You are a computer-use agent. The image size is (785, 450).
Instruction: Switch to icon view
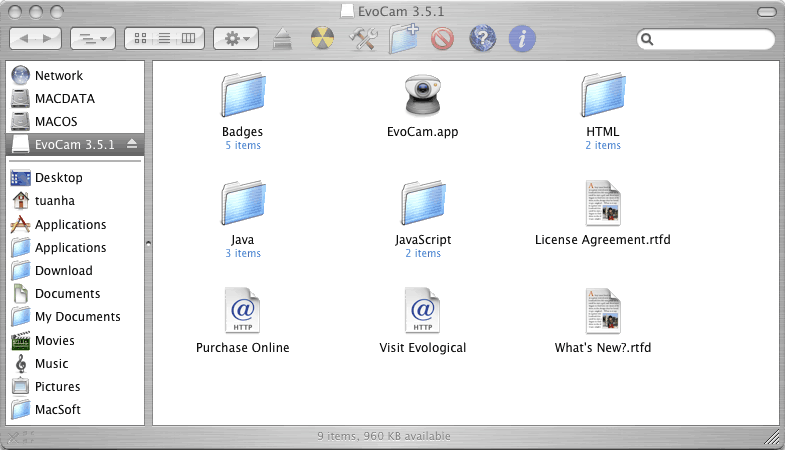click(x=141, y=39)
